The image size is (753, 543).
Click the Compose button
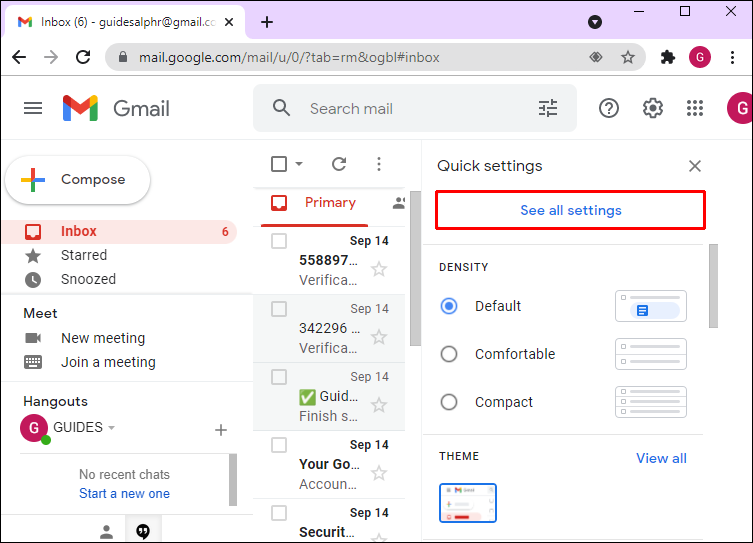click(77, 180)
